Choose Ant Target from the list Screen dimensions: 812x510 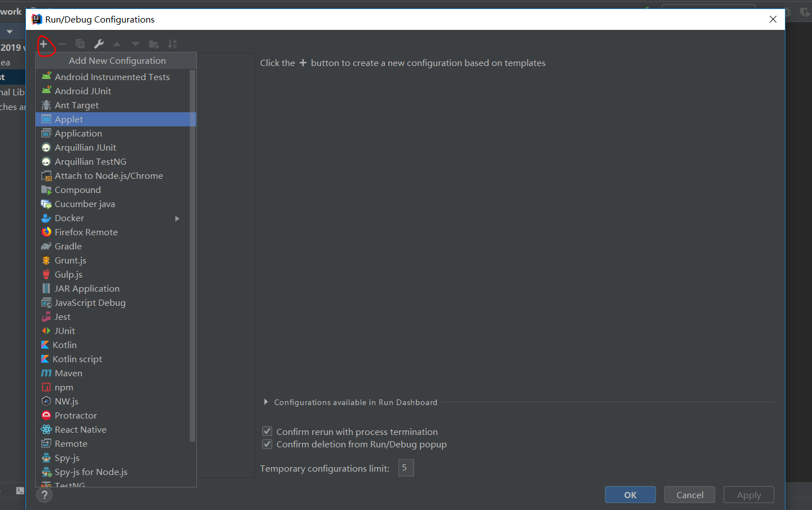click(116, 105)
